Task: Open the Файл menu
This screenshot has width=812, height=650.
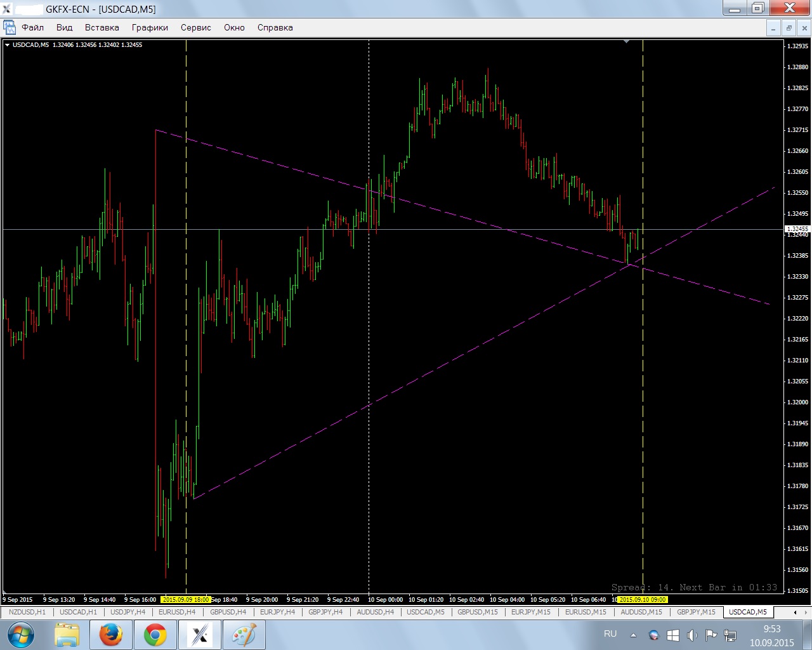Action: coord(32,27)
